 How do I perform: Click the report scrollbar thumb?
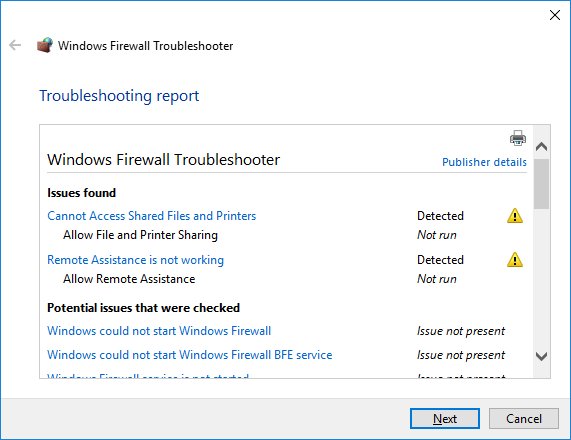(542, 184)
